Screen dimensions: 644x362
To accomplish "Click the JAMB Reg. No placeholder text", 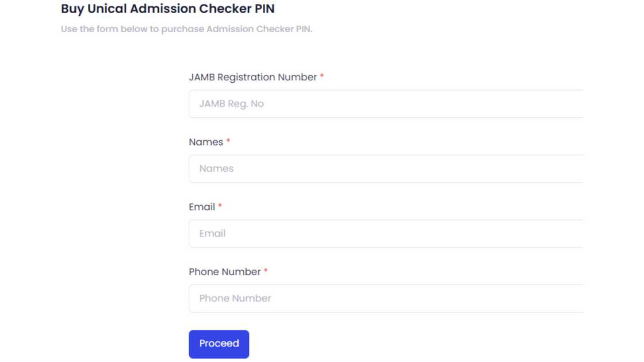I will 232,104.
